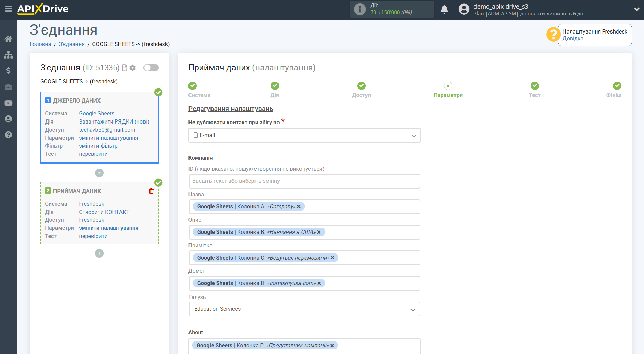The height and width of the screenshot is (354, 644).
Task: Open Завантажити РЯДКИ (нові) action link
Action: pos(114,122)
